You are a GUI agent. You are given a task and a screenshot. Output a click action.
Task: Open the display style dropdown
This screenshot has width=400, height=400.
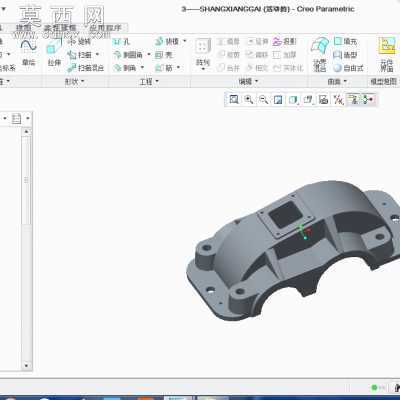pos(293,99)
